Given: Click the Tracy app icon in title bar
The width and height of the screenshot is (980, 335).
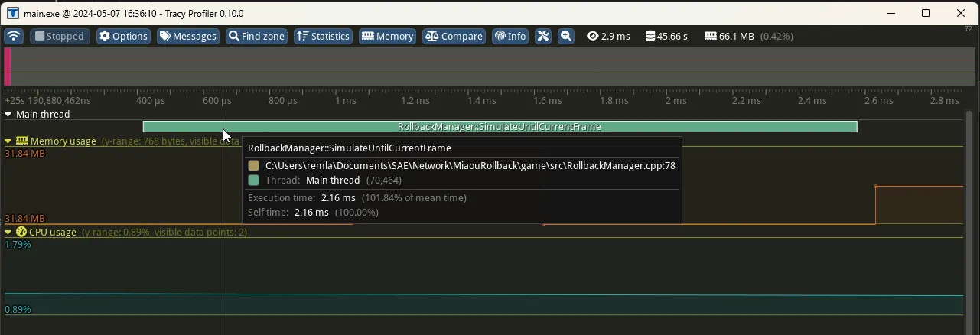Looking at the screenshot, I should [x=12, y=13].
